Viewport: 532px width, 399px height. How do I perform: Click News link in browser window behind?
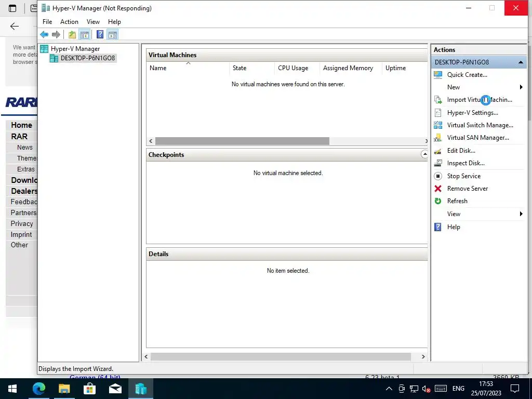pyautogui.click(x=25, y=148)
